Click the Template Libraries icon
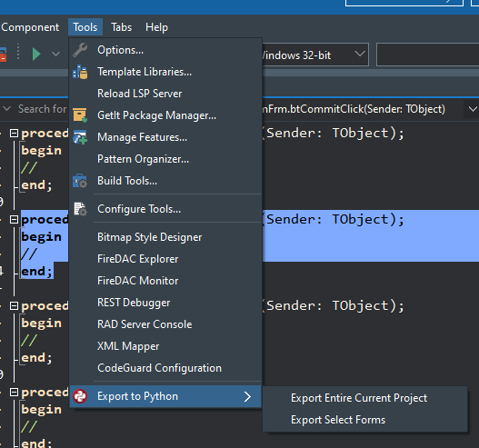Screen dimensions: 479x448 click(x=80, y=72)
